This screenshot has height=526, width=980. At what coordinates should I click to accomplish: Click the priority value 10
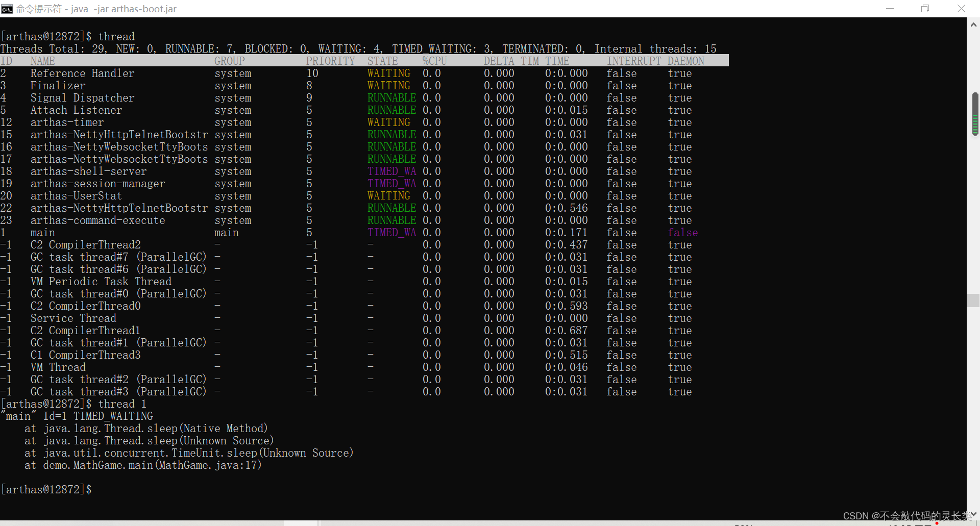coord(312,73)
